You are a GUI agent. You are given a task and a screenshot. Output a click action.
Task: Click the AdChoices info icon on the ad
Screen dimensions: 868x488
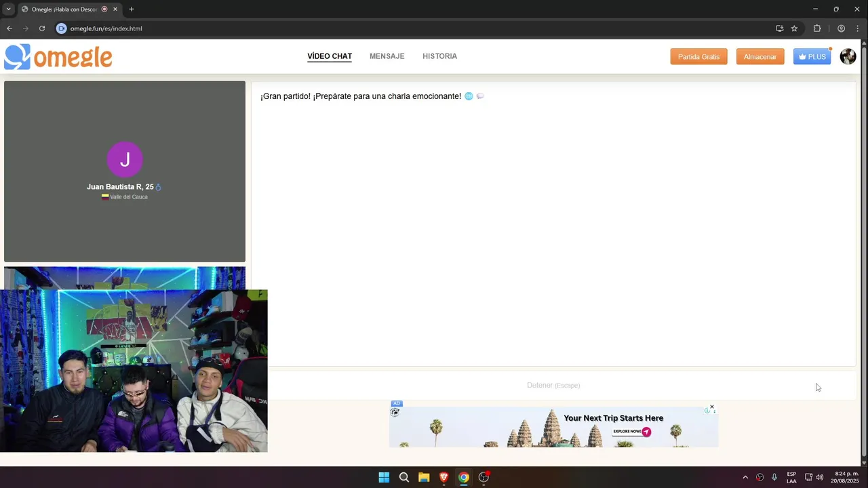(708, 410)
